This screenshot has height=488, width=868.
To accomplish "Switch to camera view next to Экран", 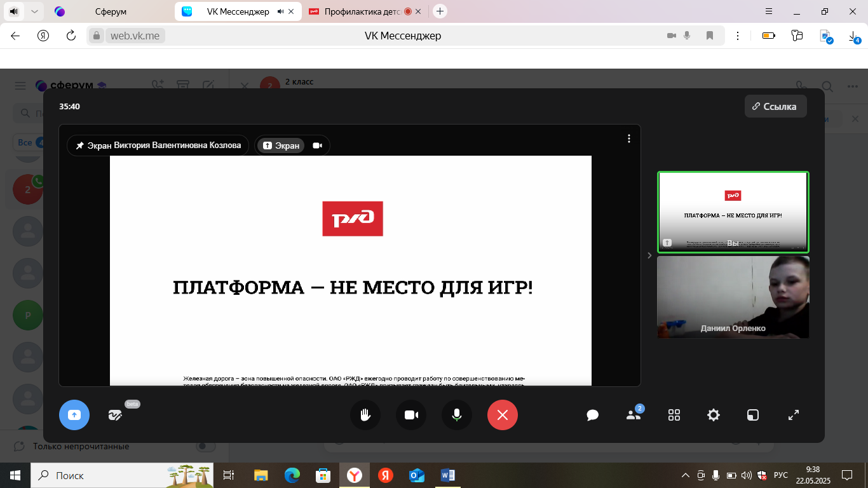I will (x=318, y=146).
